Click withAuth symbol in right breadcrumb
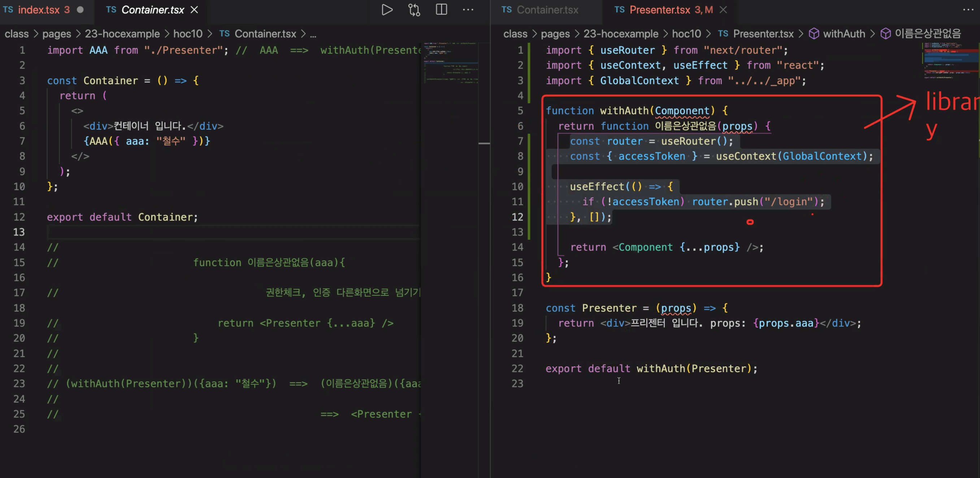This screenshot has height=478, width=980. coord(844,34)
